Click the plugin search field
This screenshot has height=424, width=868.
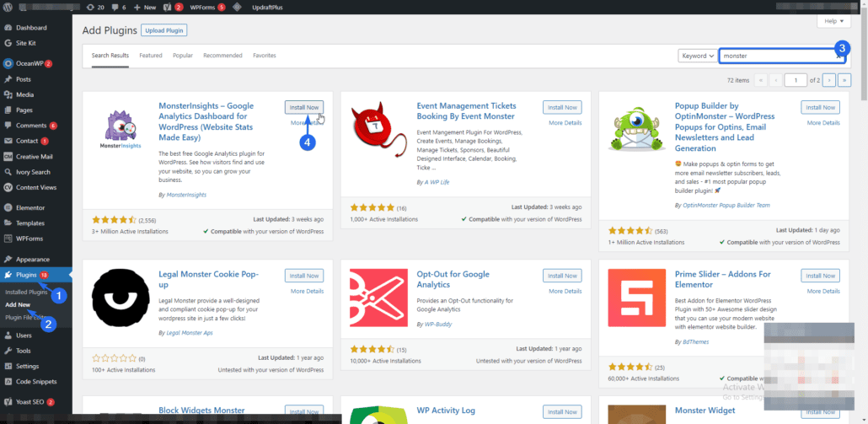click(x=782, y=56)
